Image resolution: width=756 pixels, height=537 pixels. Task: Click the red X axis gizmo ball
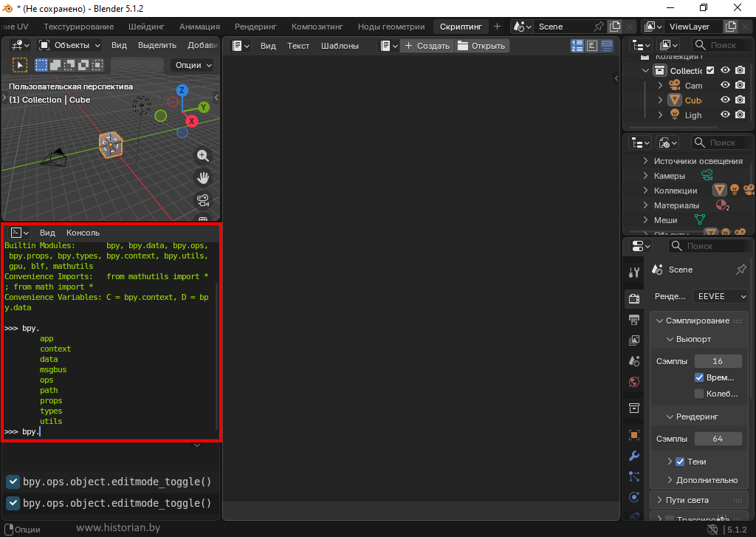point(192,121)
